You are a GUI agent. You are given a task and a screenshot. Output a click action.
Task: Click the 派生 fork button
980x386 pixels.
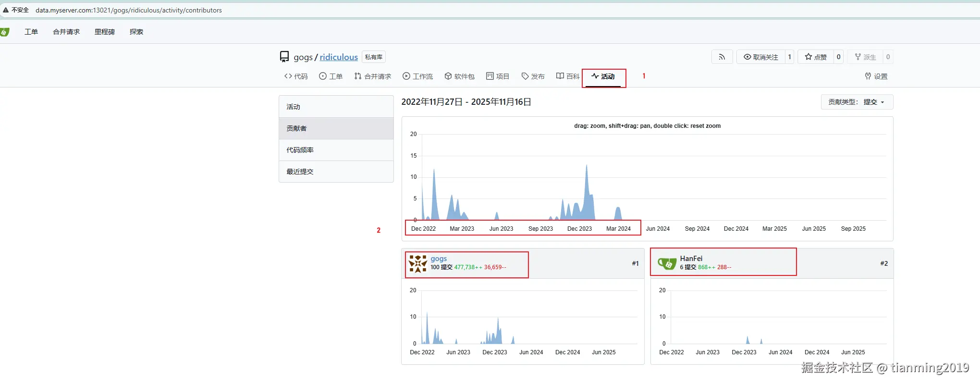[865, 57]
